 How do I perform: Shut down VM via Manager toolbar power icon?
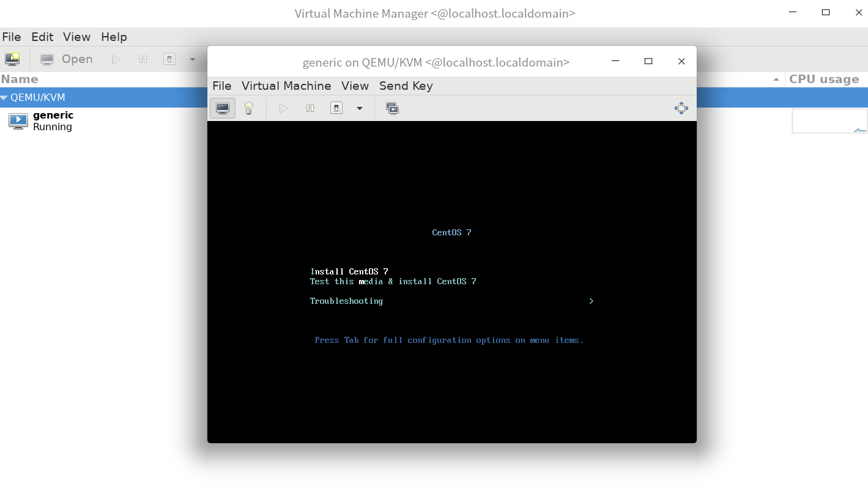tap(169, 59)
